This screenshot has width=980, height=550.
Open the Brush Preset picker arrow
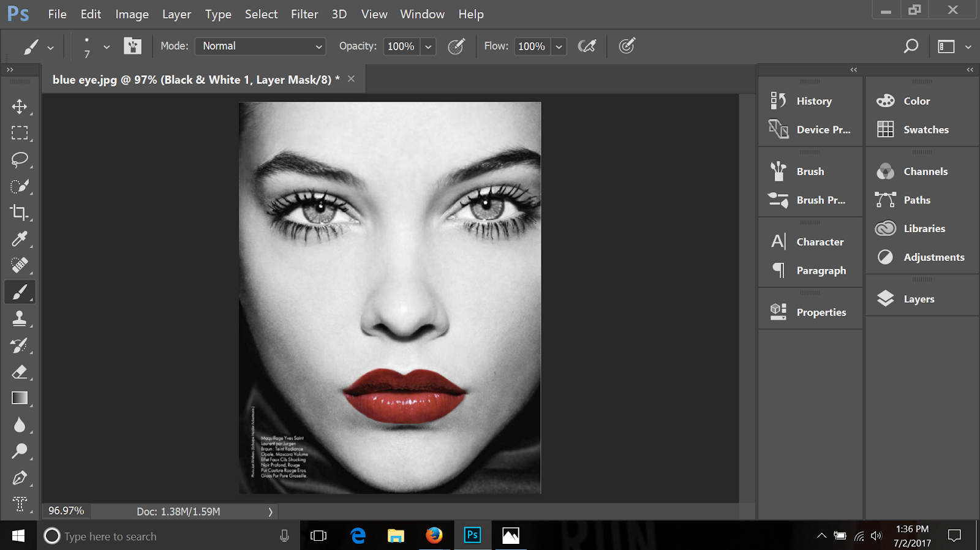[x=107, y=47]
